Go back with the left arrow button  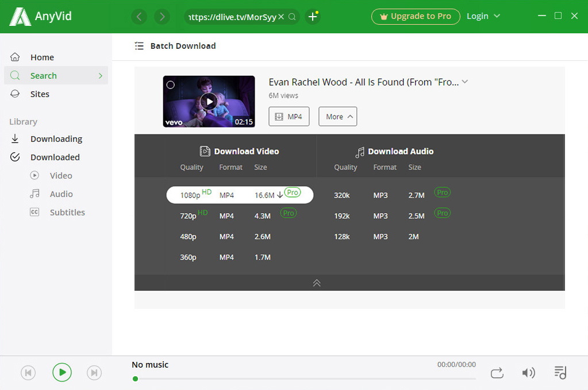click(x=139, y=17)
